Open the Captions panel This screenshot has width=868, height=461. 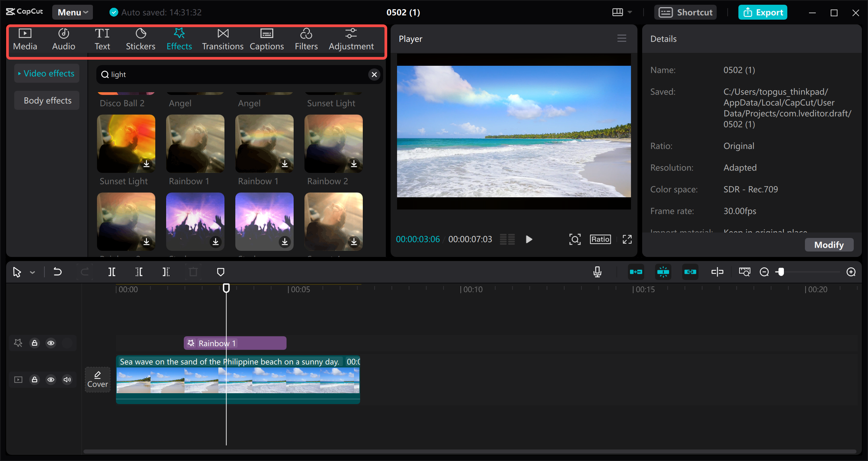pos(267,38)
